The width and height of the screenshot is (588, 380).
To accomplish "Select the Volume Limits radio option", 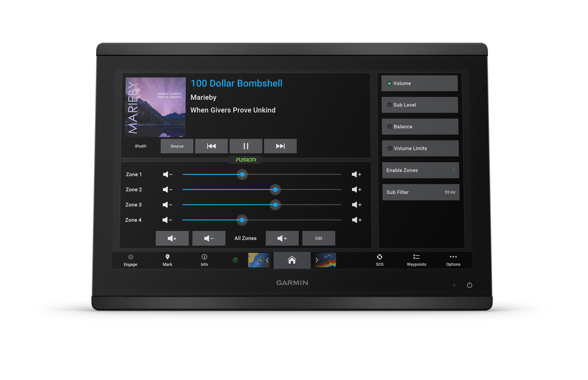I will (420, 148).
